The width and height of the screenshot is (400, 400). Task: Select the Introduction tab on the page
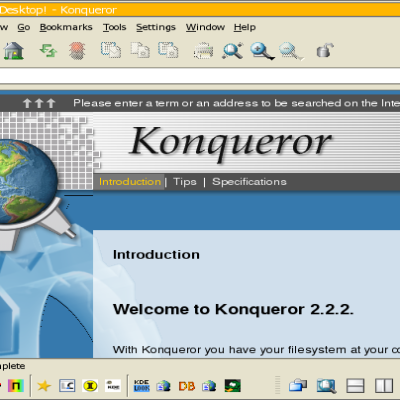130,182
